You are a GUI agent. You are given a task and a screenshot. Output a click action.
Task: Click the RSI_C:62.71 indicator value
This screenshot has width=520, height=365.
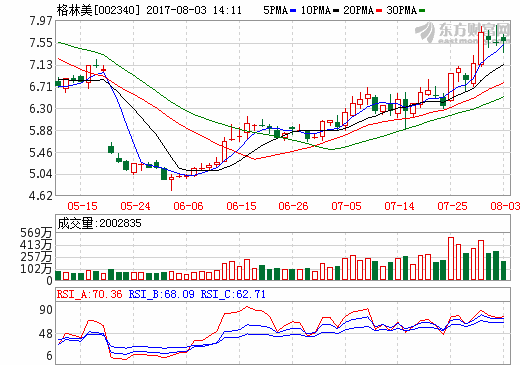[x=233, y=294]
